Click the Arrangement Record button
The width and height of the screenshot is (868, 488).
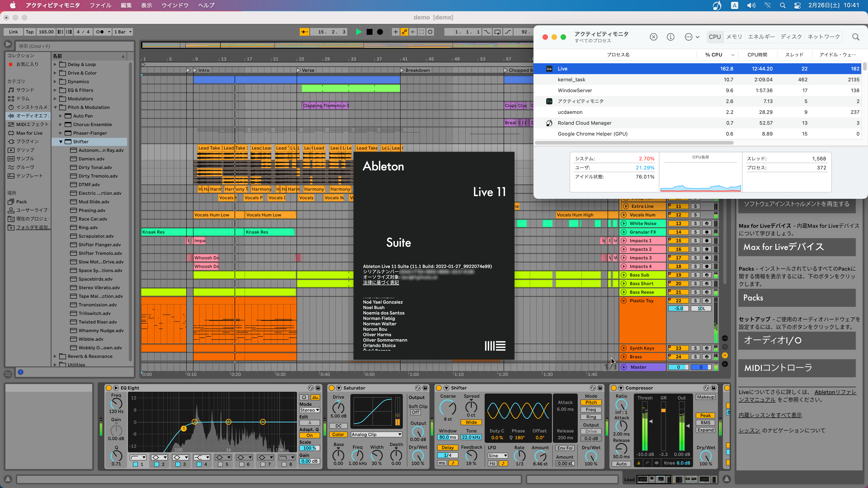tap(380, 32)
